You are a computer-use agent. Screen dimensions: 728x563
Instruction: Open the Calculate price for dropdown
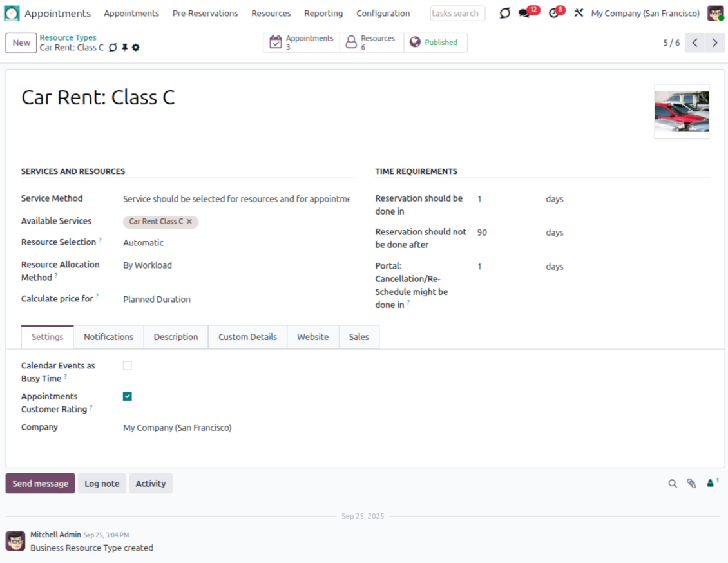click(x=235, y=300)
